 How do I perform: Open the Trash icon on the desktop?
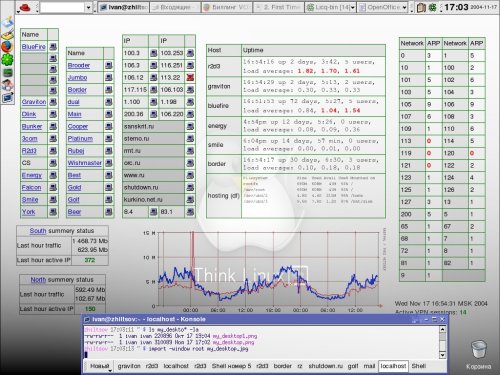(x=478, y=350)
